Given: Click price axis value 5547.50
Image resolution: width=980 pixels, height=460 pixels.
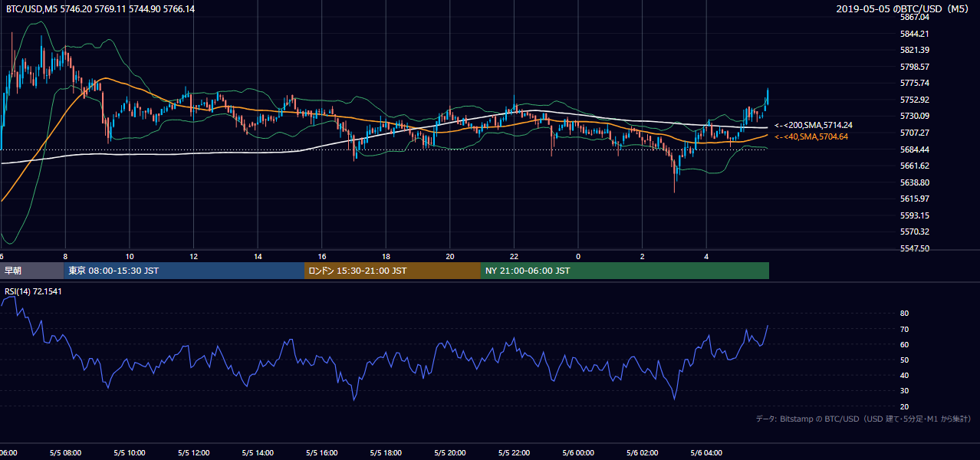Looking at the screenshot, I should [914, 248].
